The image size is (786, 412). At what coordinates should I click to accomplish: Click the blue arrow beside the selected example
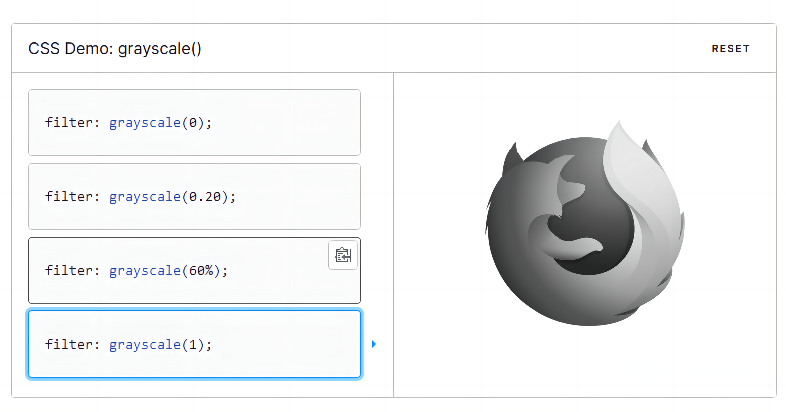[374, 345]
